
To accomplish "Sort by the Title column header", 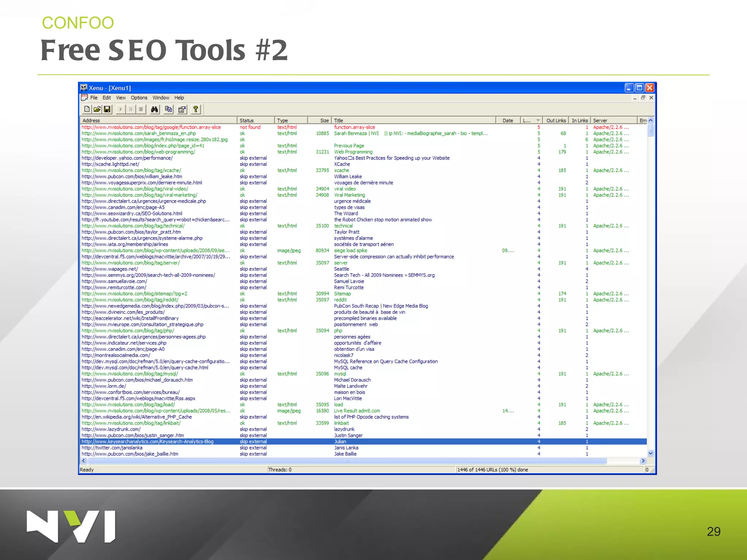I will point(414,120).
